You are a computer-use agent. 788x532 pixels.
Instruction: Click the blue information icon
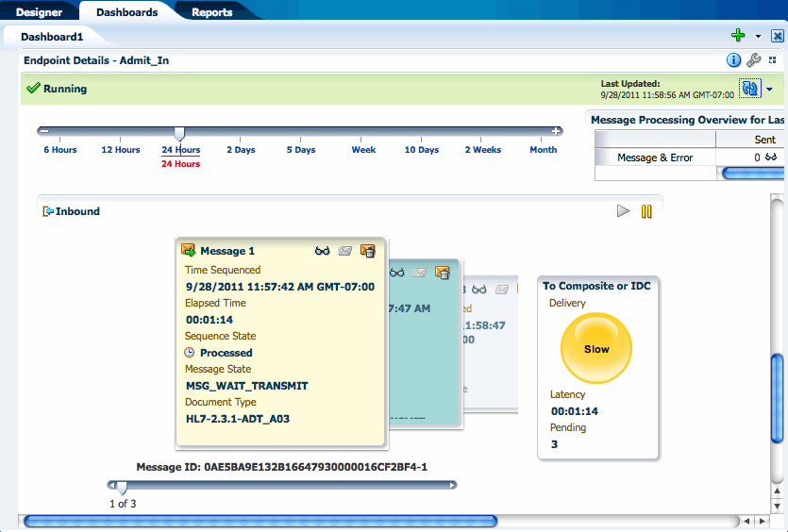733,60
